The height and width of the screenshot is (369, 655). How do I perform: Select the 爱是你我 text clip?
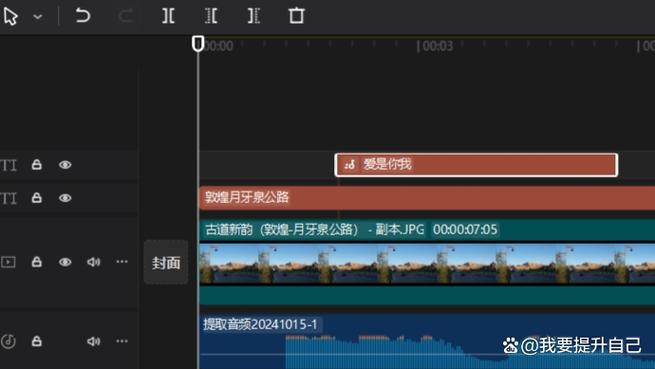coord(476,165)
